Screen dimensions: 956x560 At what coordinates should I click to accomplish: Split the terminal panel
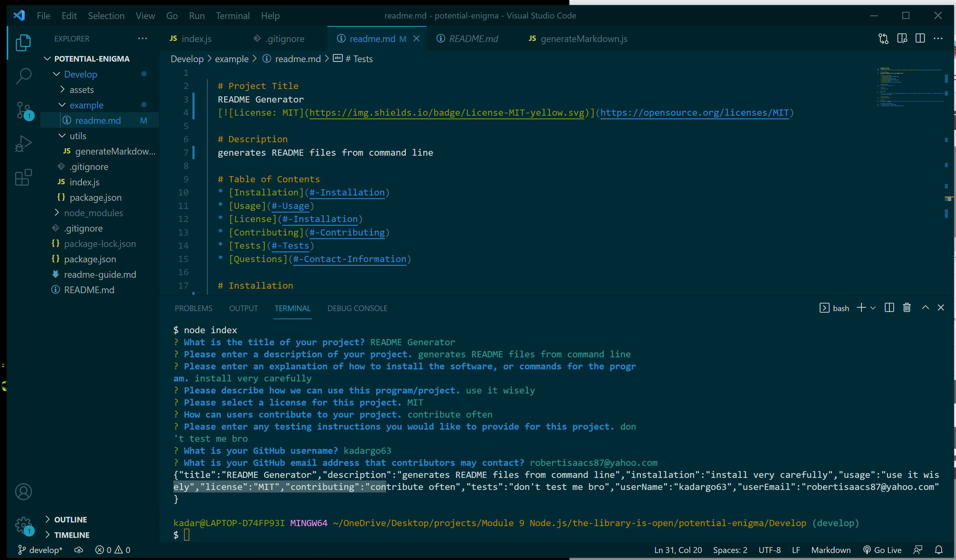click(x=889, y=307)
